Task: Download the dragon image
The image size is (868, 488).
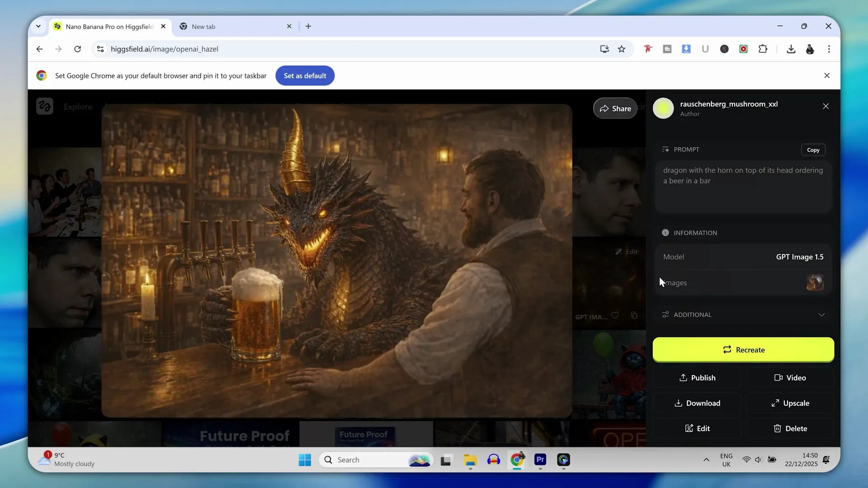Action: click(697, 403)
